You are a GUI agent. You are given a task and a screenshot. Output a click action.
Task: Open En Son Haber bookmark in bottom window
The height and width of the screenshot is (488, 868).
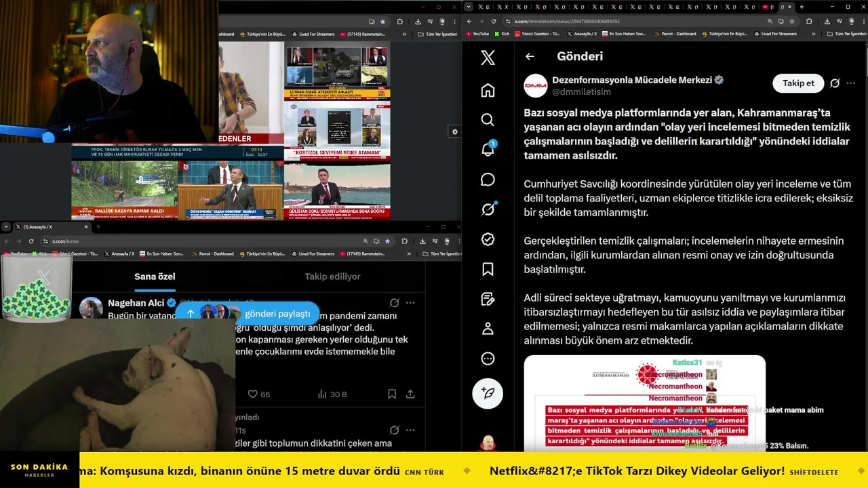tap(161, 254)
